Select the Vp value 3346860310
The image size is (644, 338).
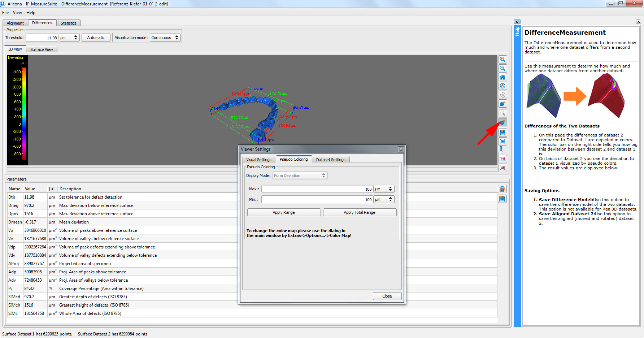tap(35, 230)
